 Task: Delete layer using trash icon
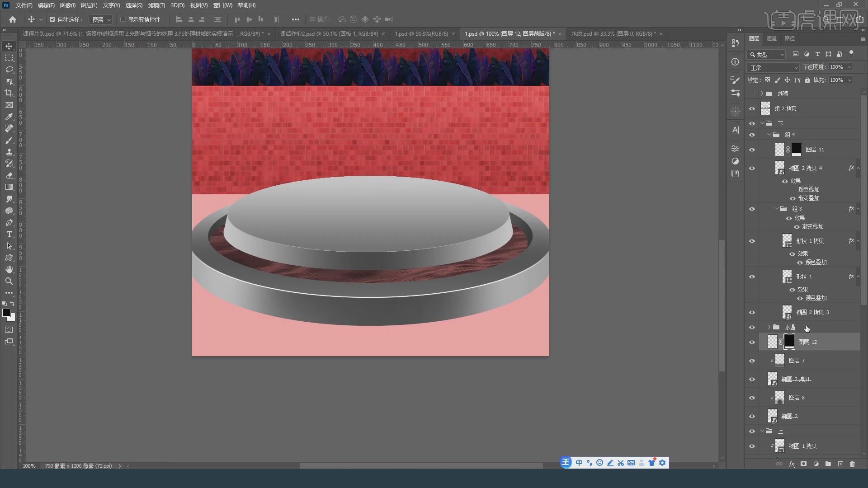[852, 464]
